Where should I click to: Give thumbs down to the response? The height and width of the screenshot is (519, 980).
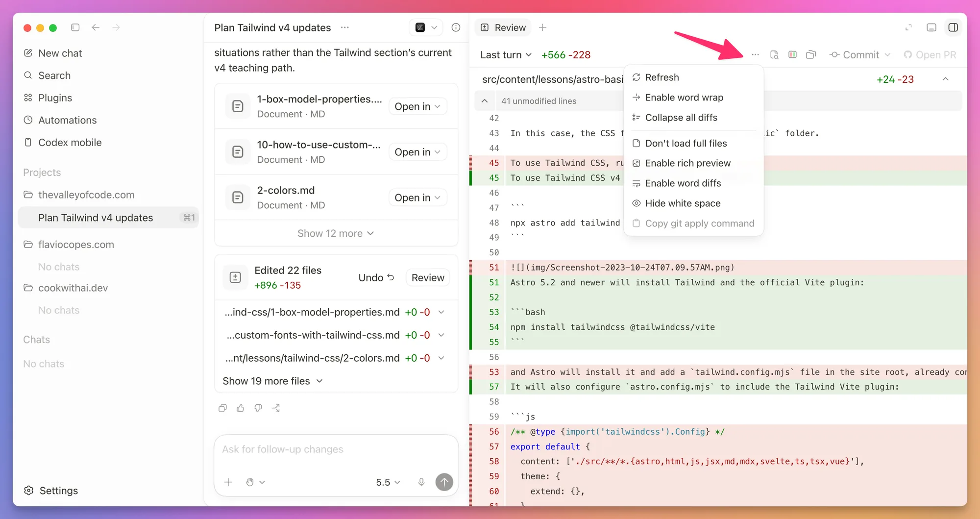tap(258, 408)
